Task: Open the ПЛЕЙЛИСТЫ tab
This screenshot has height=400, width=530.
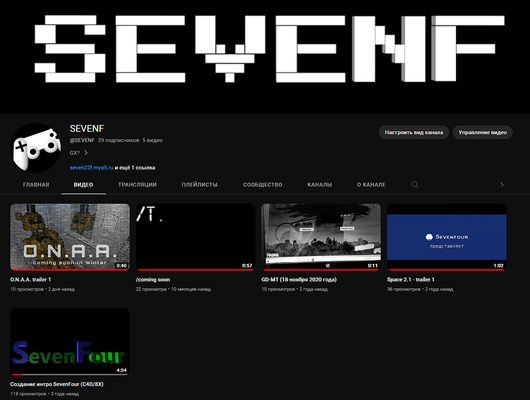Action: tap(199, 185)
